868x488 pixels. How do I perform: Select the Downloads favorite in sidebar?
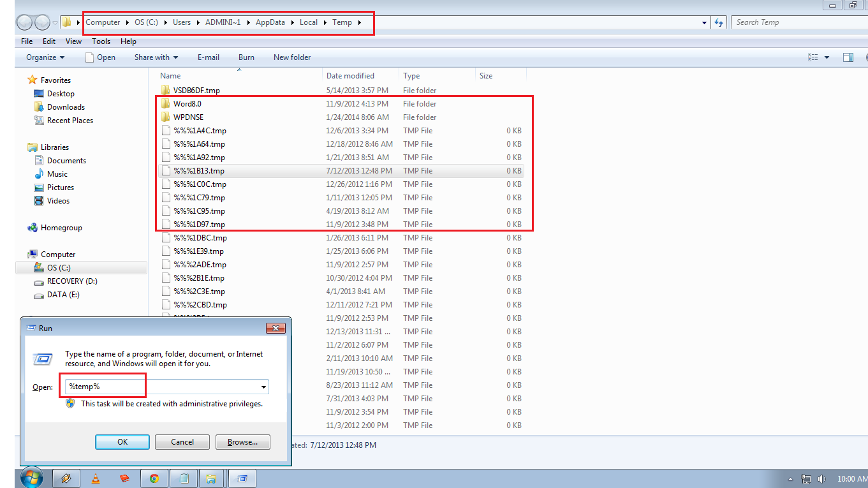[x=66, y=107]
